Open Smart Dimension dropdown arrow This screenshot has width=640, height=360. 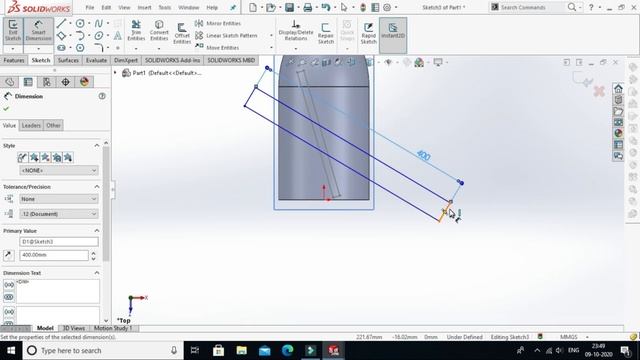click(38, 49)
